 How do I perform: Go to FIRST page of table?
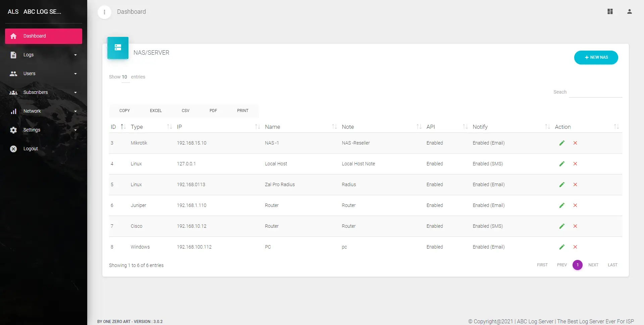pos(542,265)
